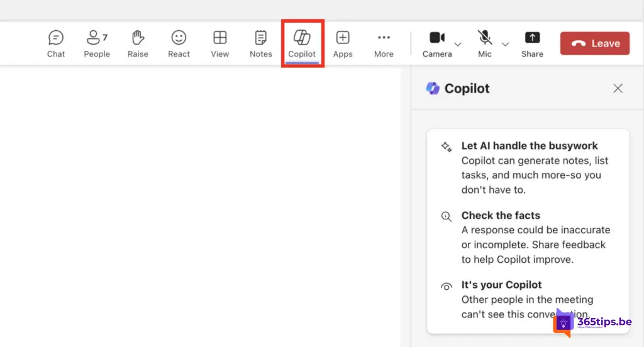The image size is (644, 347).
Task: Expand the Mic options chevron
Action: click(x=505, y=44)
